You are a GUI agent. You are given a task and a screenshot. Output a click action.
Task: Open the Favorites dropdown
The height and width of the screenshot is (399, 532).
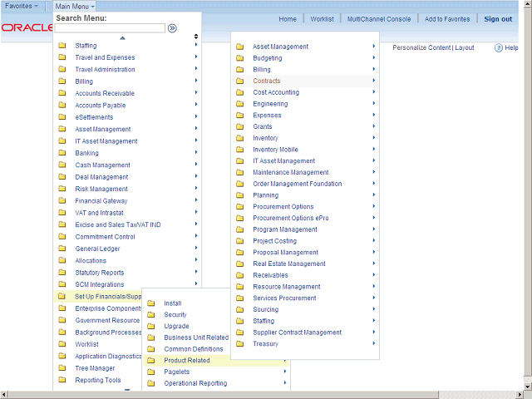(x=21, y=6)
